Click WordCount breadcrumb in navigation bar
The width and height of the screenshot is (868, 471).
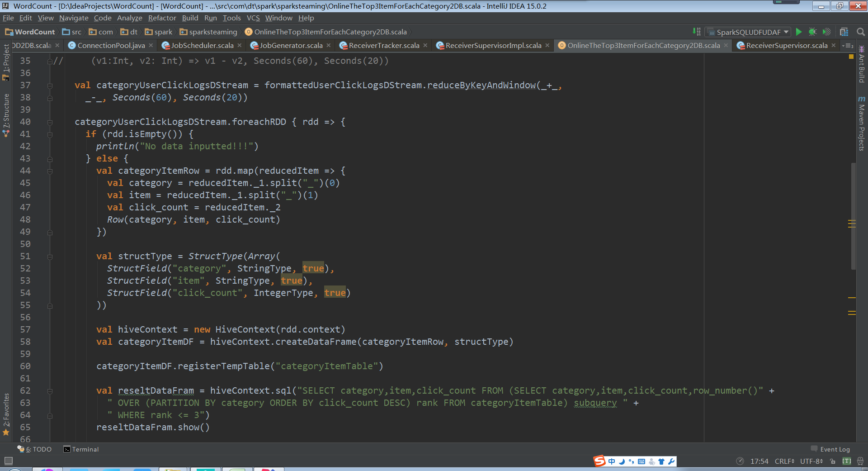click(30, 32)
